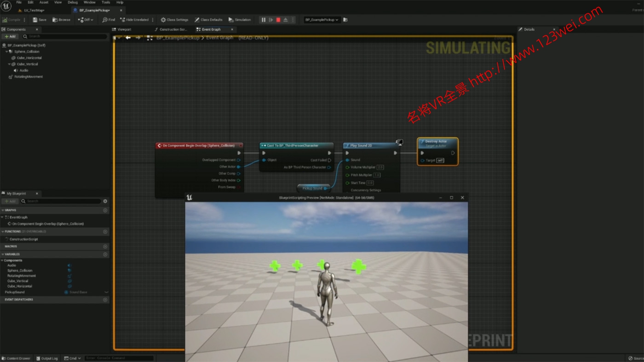Open Class Defaults from toolbar
644x362 pixels.
tap(208, 20)
